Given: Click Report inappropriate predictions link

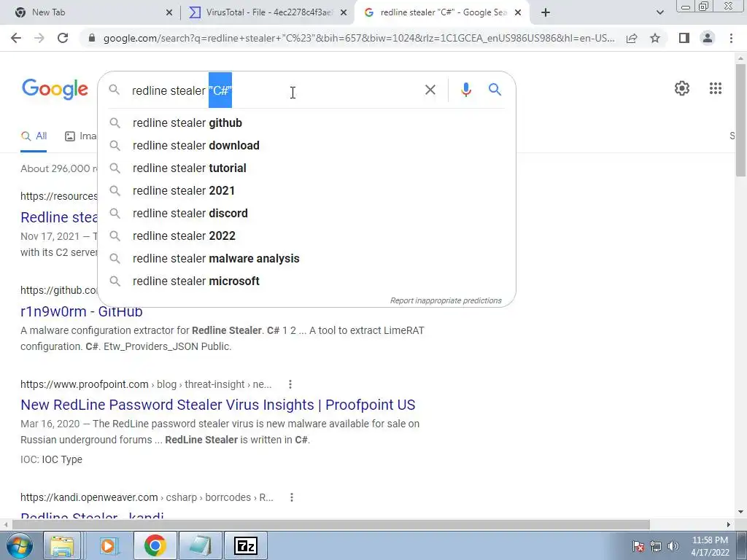Looking at the screenshot, I should point(446,300).
